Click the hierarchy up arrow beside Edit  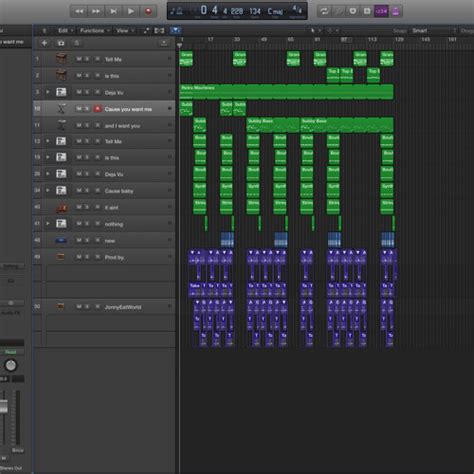[44, 31]
